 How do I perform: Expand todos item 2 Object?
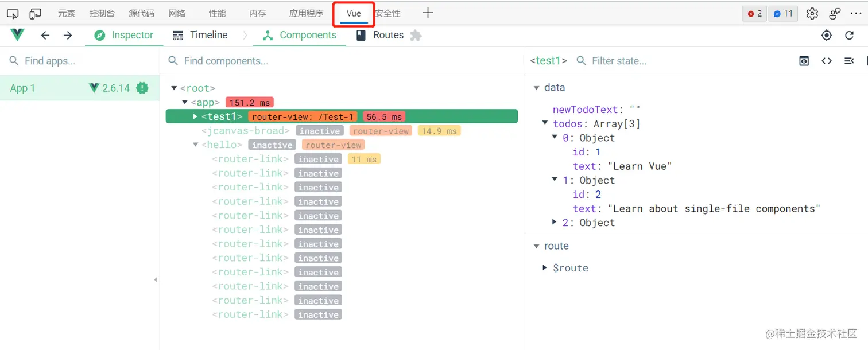(555, 223)
